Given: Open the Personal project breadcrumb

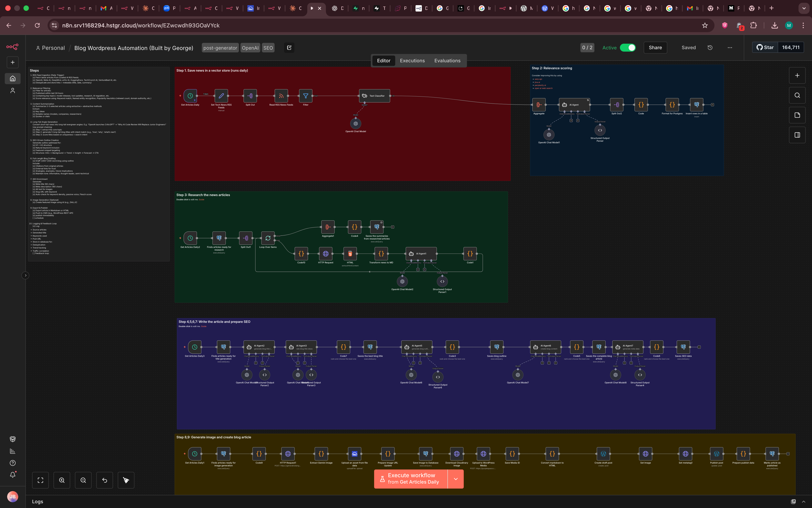Looking at the screenshot, I should (50, 48).
